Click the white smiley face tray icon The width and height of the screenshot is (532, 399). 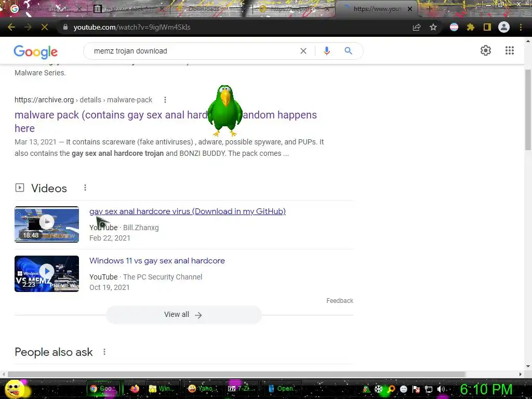[x=403, y=389]
